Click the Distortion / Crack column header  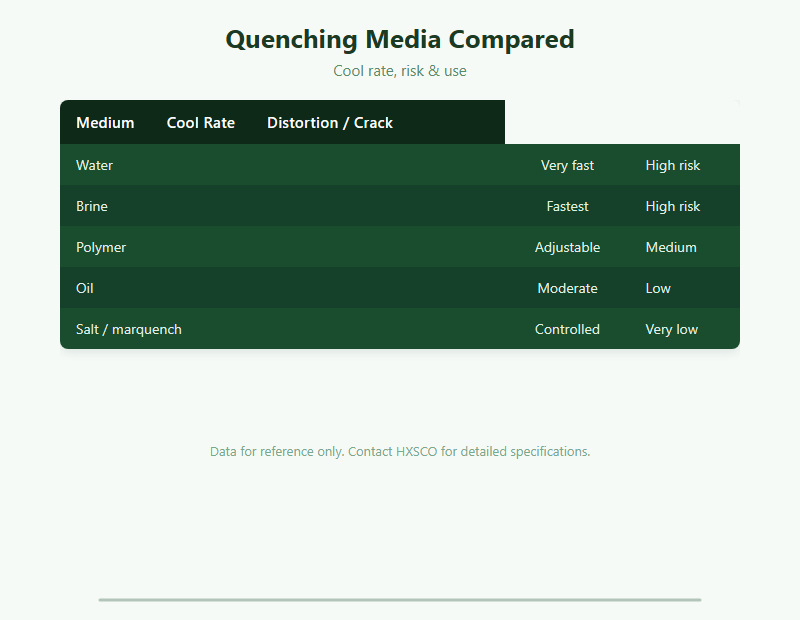(330, 122)
